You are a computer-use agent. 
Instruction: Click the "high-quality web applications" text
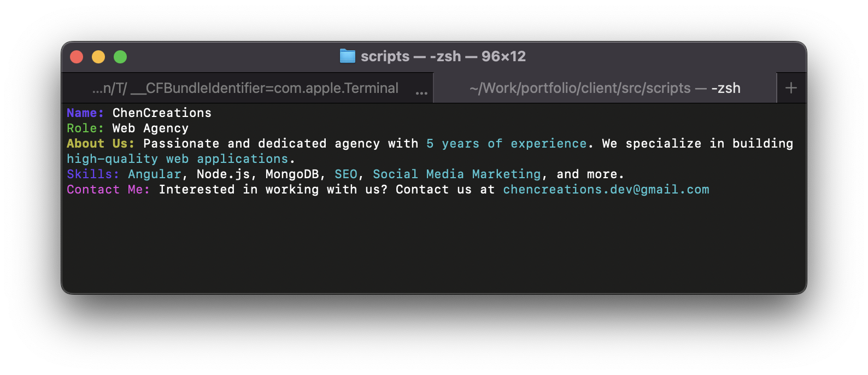tap(177, 159)
